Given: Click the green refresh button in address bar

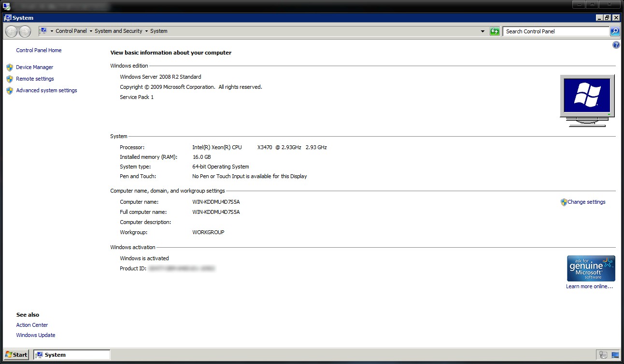Looking at the screenshot, I should pos(495,31).
